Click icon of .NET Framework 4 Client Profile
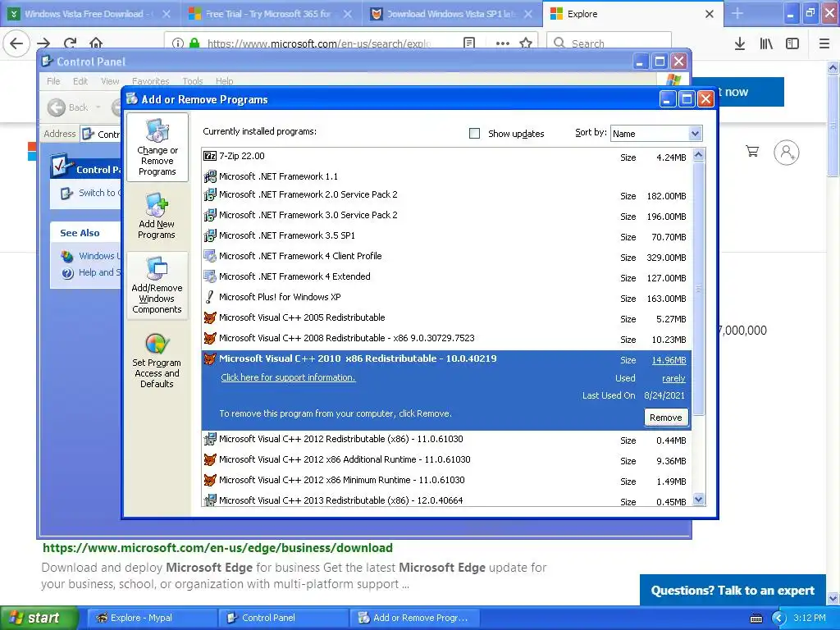 (210, 256)
